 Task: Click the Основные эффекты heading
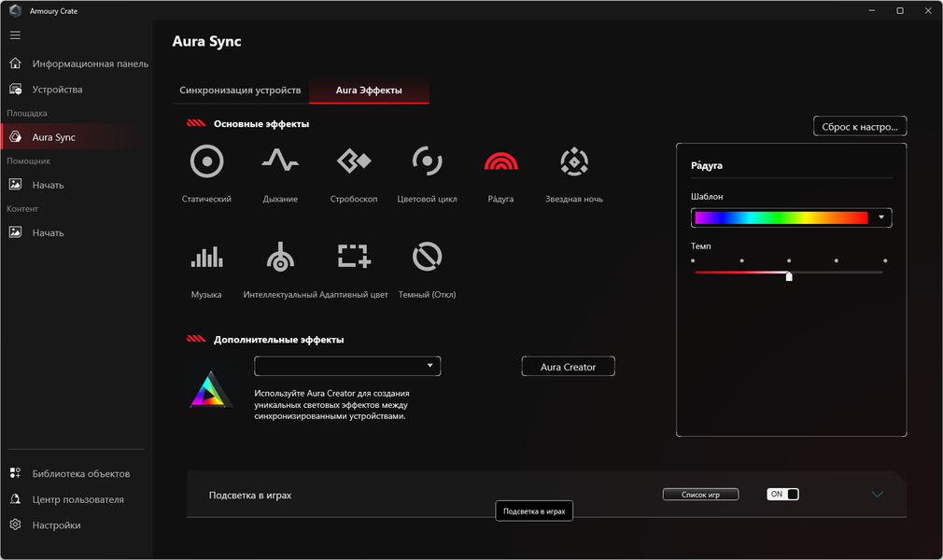click(x=261, y=124)
